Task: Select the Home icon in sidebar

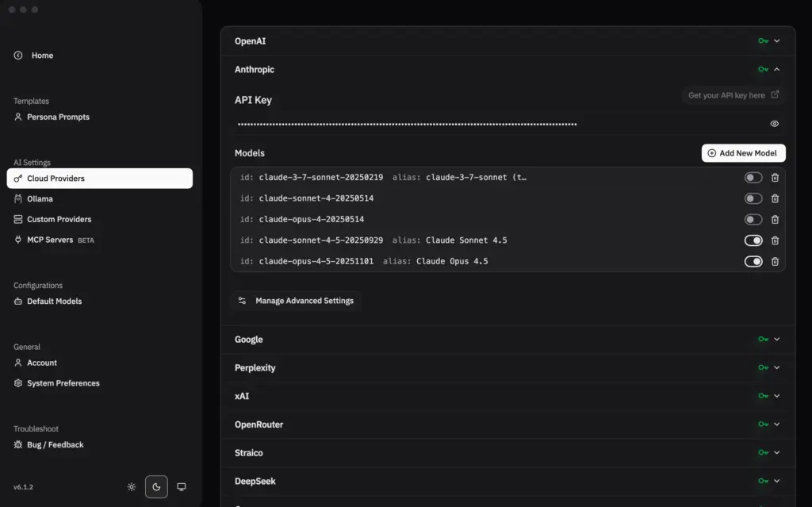Action: 18,55
